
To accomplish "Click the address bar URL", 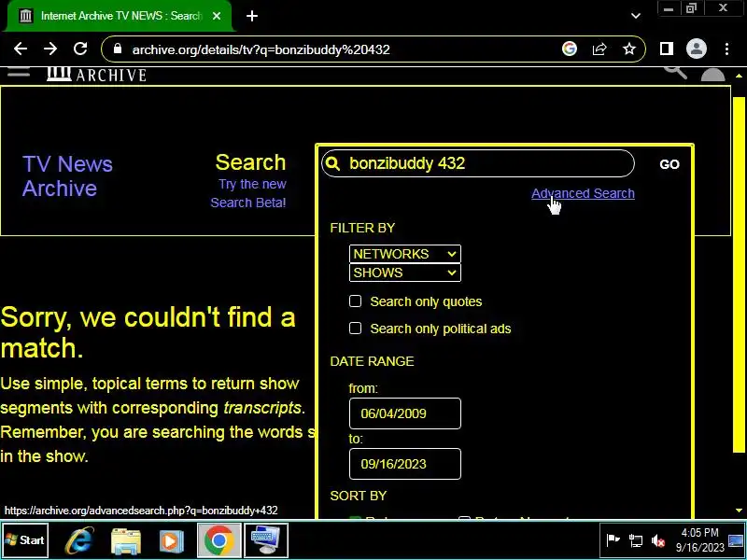I will tap(261, 49).
